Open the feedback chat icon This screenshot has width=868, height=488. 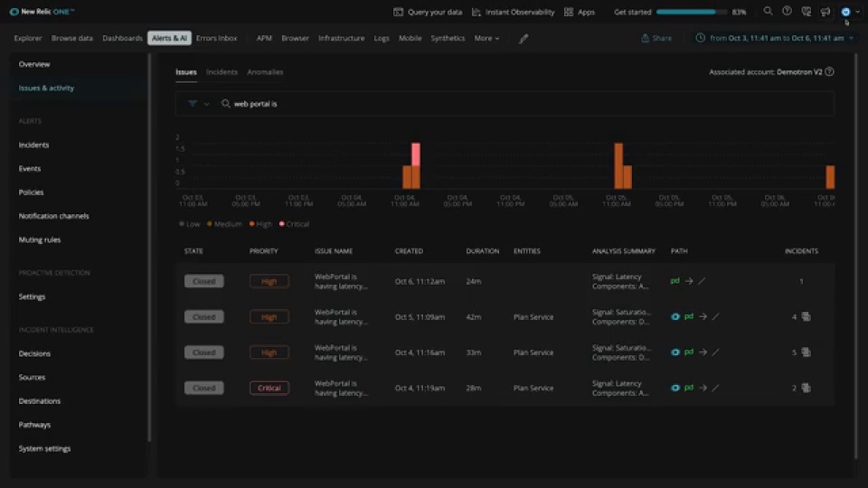click(x=806, y=11)
